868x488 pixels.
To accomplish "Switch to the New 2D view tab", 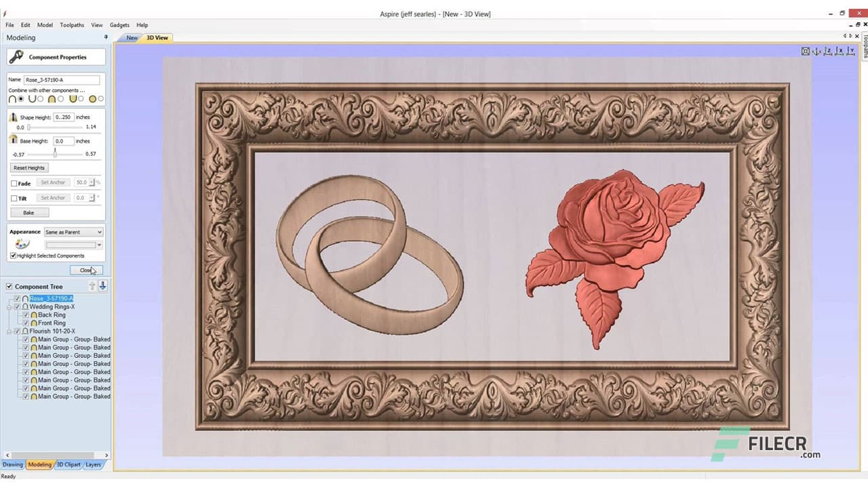I will tap(132, 38).
